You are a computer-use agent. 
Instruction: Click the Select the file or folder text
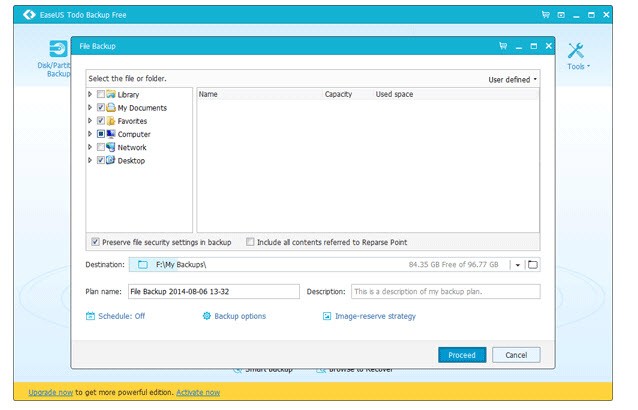pyautogui.click(x=127, y=79)
